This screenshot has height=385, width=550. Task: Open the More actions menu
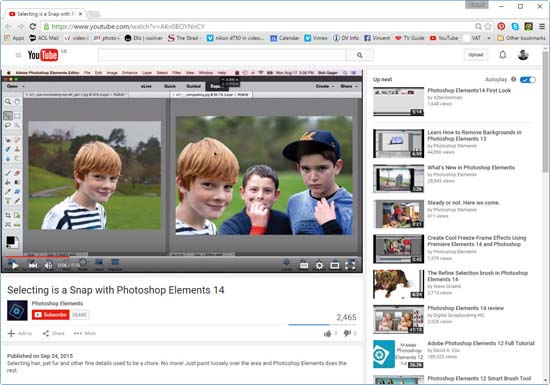85,333
